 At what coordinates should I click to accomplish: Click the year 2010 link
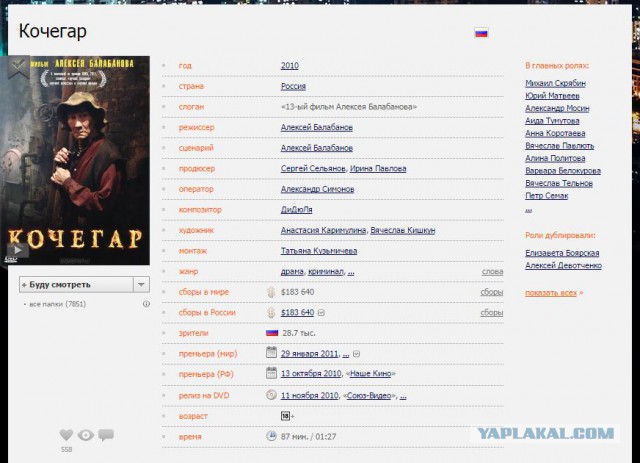coord(290,66)
